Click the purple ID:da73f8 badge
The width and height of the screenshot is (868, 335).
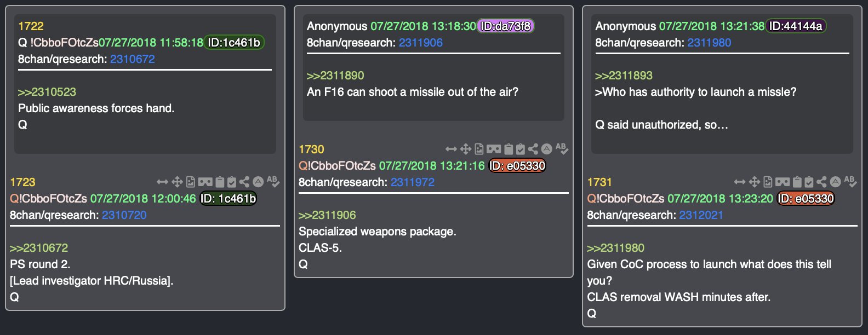click(506, 26)
